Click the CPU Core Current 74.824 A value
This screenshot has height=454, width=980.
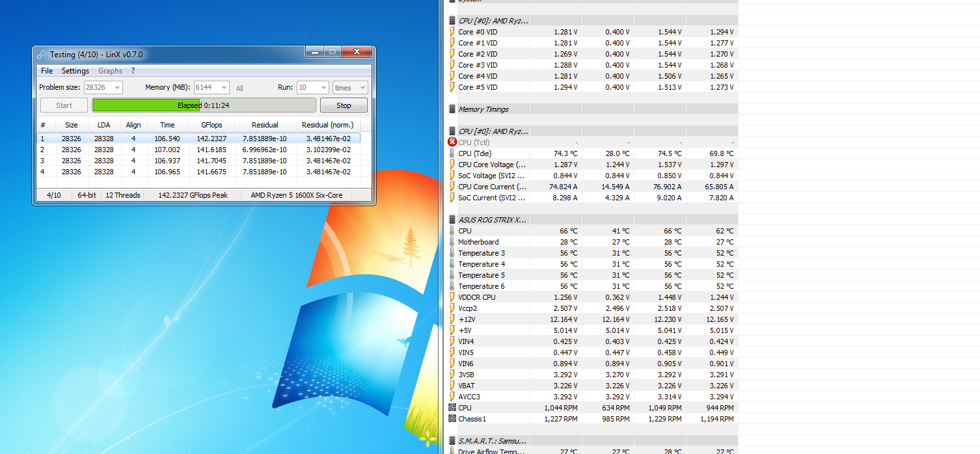pyautogui.click(x=563, y=187)
